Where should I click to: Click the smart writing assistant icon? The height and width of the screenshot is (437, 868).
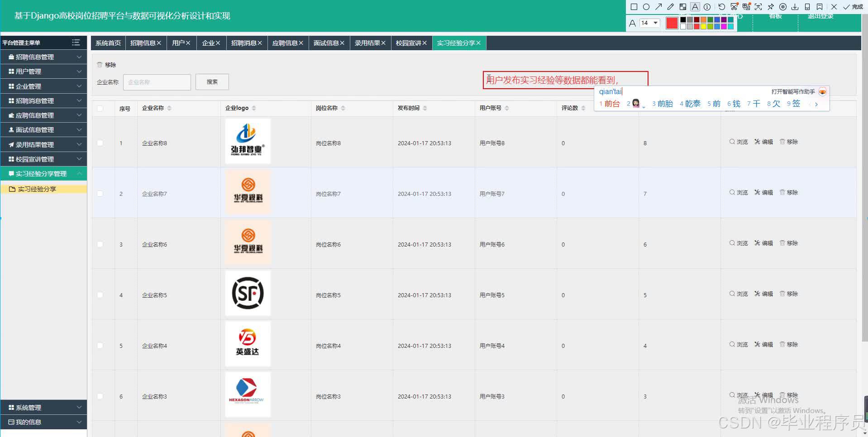pyautogui.click(x=822, y=92)
